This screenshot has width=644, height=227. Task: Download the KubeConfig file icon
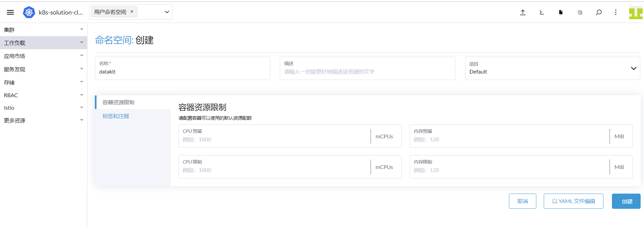coord(561,12)
